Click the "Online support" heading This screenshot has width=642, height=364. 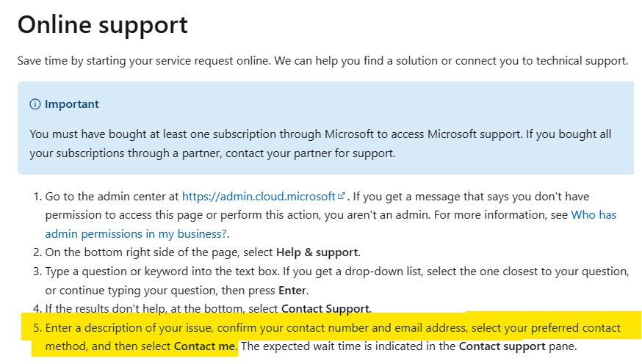pos(102,25)
